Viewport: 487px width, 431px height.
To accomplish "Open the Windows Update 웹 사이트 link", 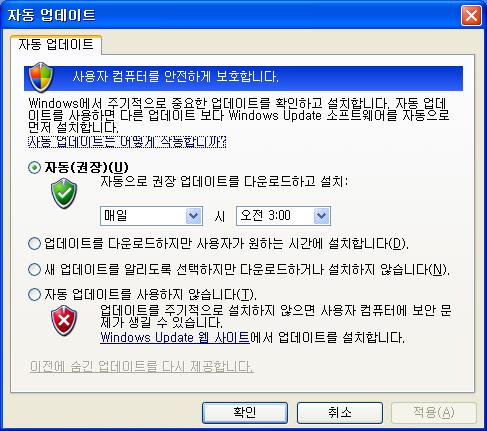I will [175, 337].
